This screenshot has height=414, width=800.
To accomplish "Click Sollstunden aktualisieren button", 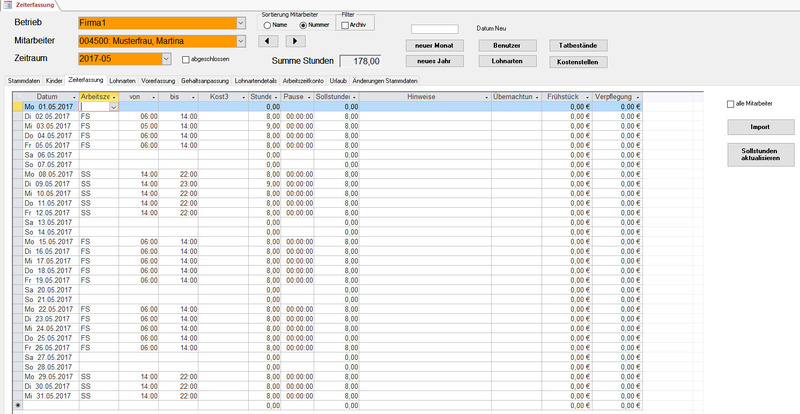I will [x=760, y=155].
